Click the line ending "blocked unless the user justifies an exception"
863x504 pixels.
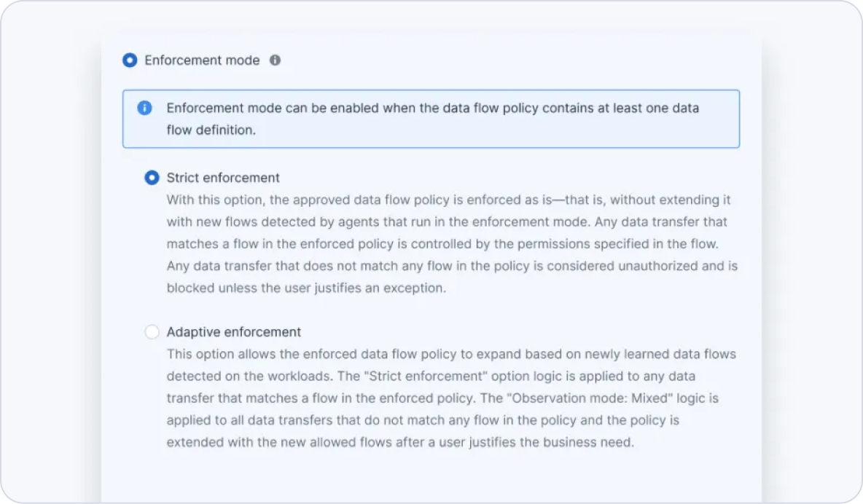306,288
